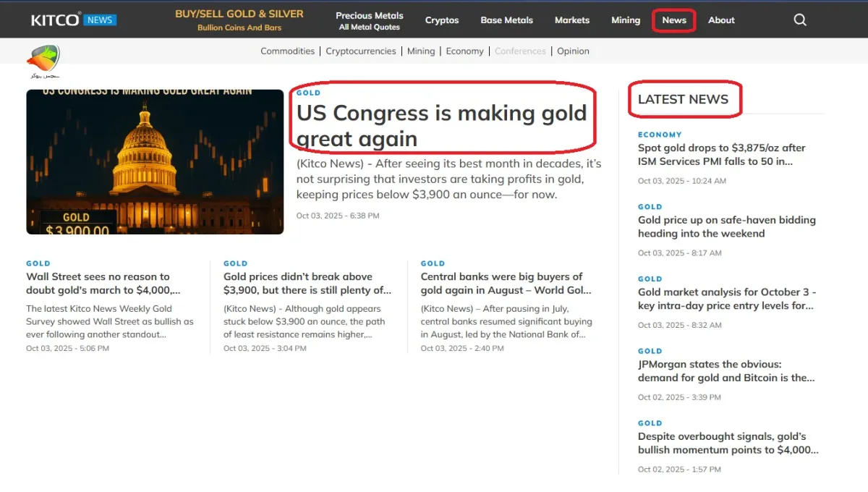The width and height of the screenshot is (868, 492).
Task: Open 'Gold prices didn't break above $3,900' article
Action: tap(307, 284)
